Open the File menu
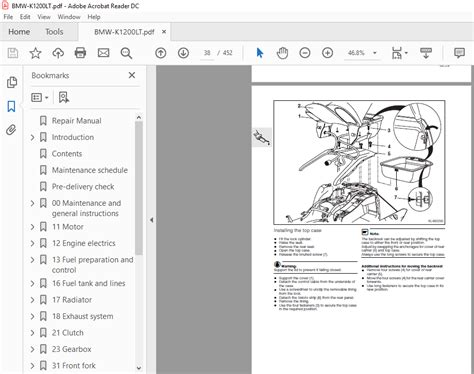 [x=8, y=17]
